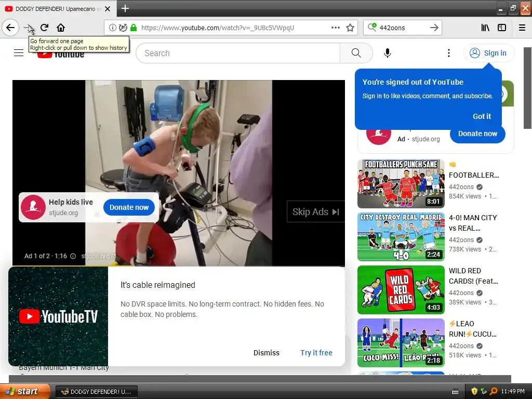Open the browser home page
The width and height of the screenshot is (532, 399).
click(61, 28)
